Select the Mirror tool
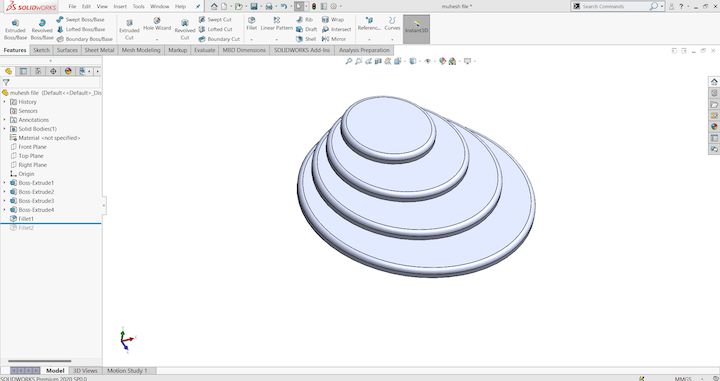 coord(334,39)
